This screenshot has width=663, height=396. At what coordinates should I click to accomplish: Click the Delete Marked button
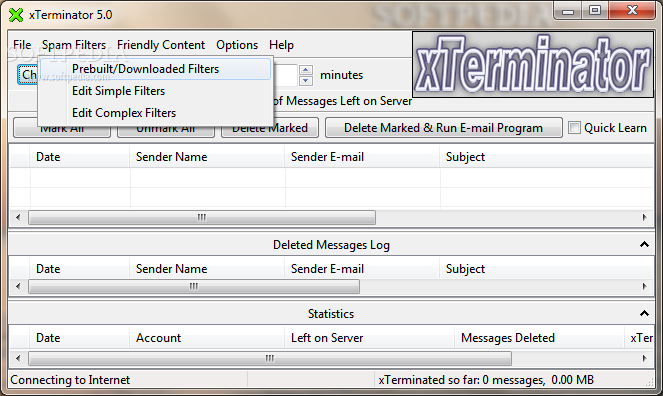(x=270, y=129)
